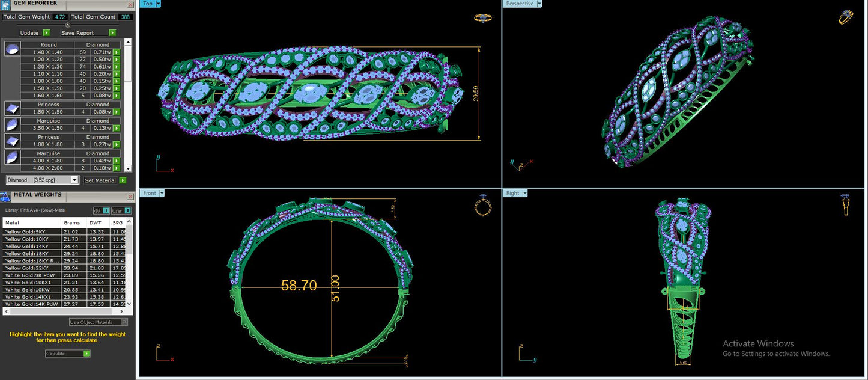Click the Metal column header
Screen dimensions: 868x380
[x=32, y=222]
